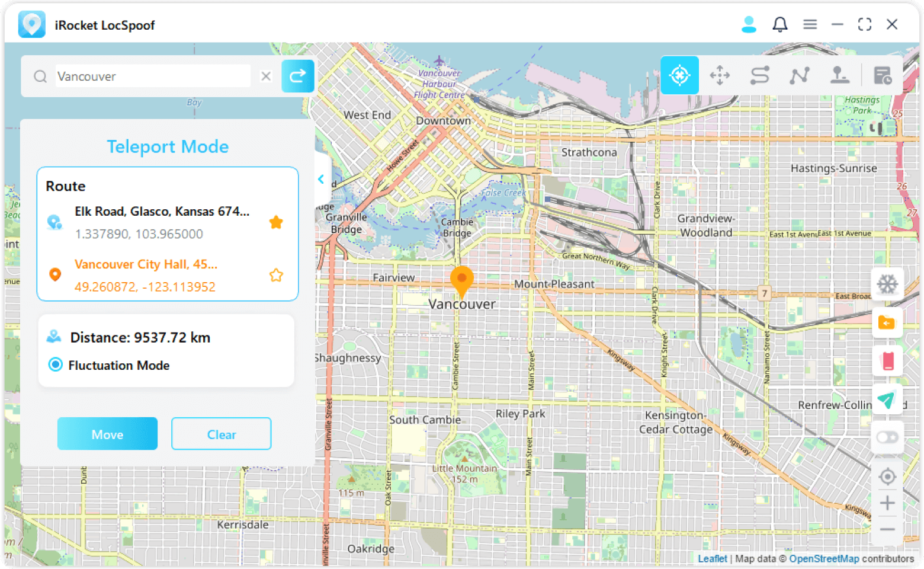Click the Teleport Mode heading
This screenshot has height=569, width=924.
(x=168, y=146)
